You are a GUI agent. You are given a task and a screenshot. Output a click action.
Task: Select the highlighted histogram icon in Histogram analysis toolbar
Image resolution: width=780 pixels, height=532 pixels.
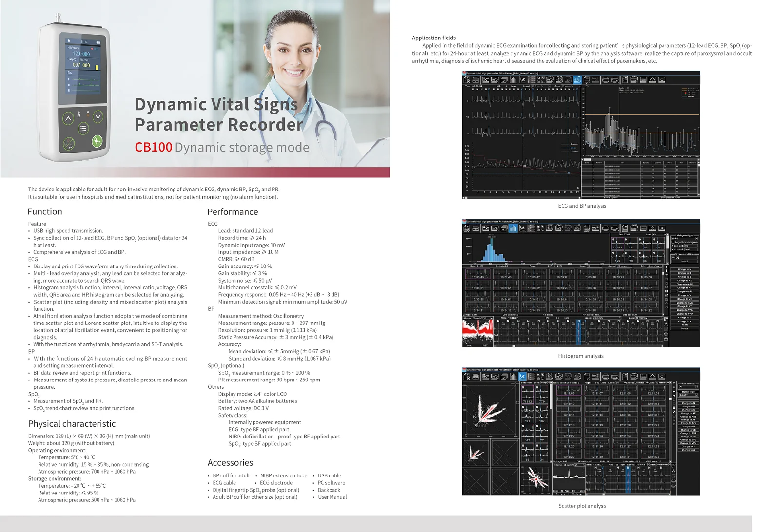pyautogui.click(x=513, y=228)
